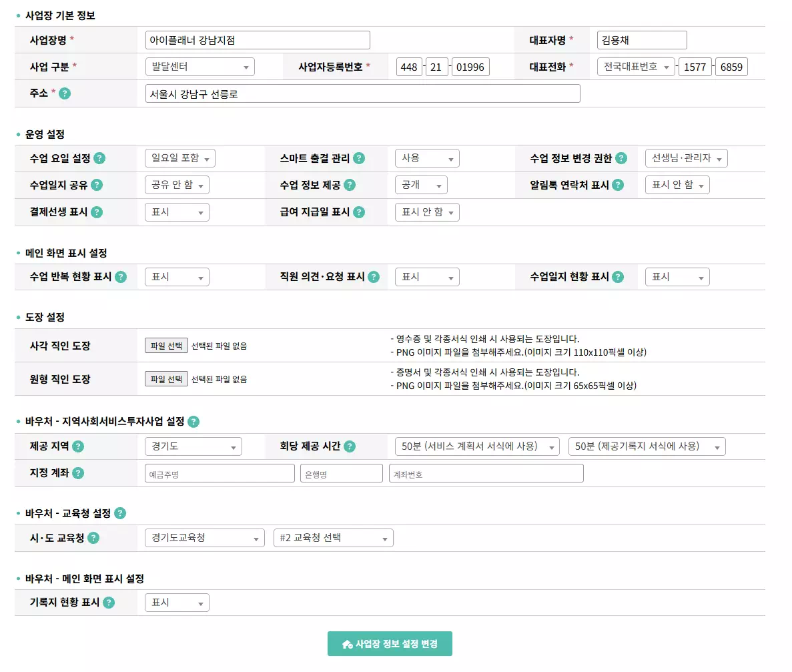This screenshot has width=792, height=672.
Task: Click the help icon beside 스마트 출결 관리
Action: (360, 158)
